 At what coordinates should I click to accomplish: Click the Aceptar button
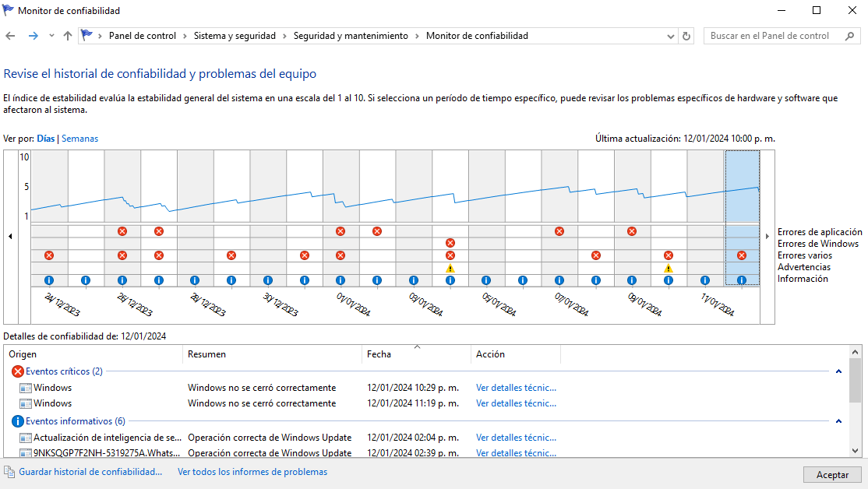832,475
